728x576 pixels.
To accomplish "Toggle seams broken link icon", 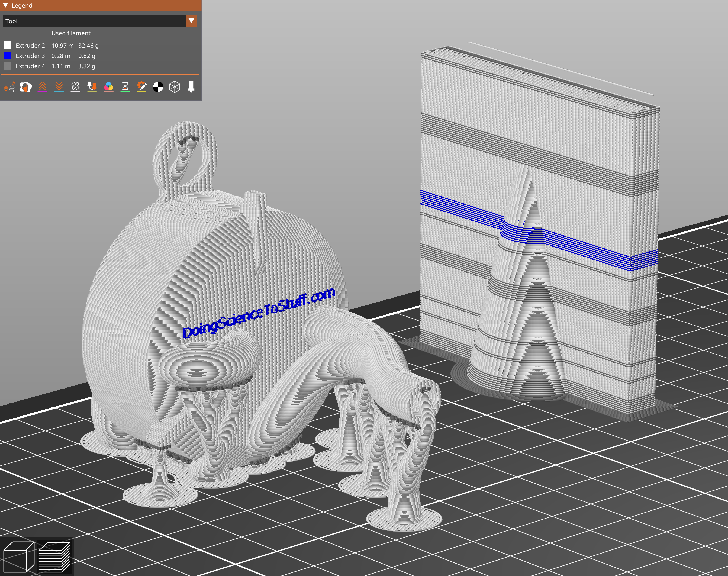I will (75, 87).
